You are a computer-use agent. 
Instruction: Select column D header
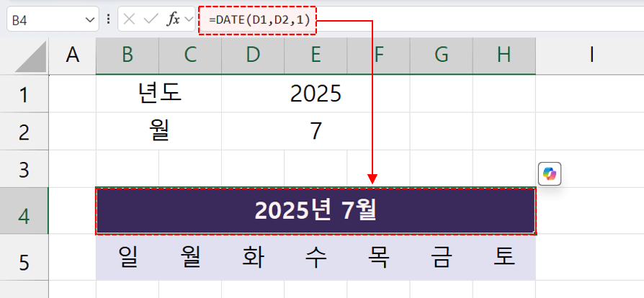pyautogui.click(x=253, y=56)
